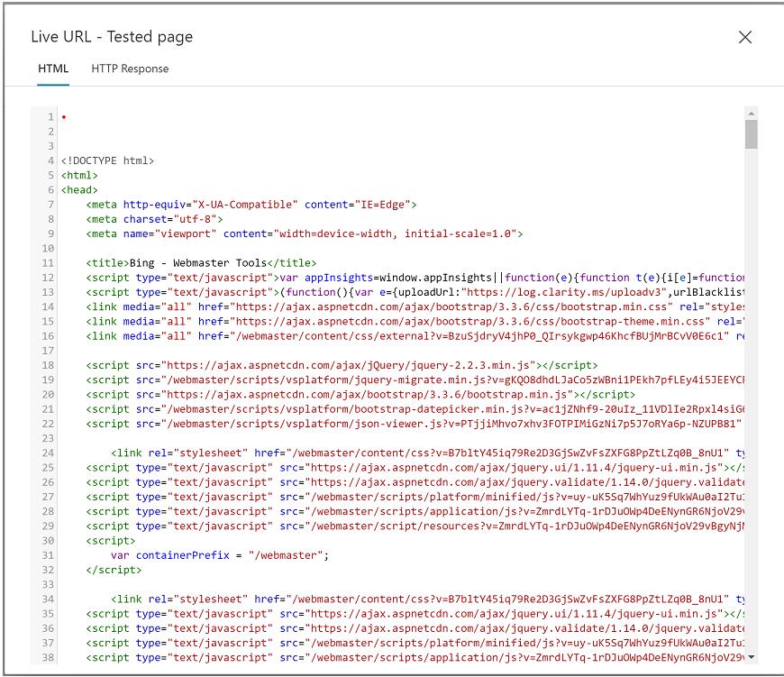
Task: Select the HTML tab
Action: (53, 69)
